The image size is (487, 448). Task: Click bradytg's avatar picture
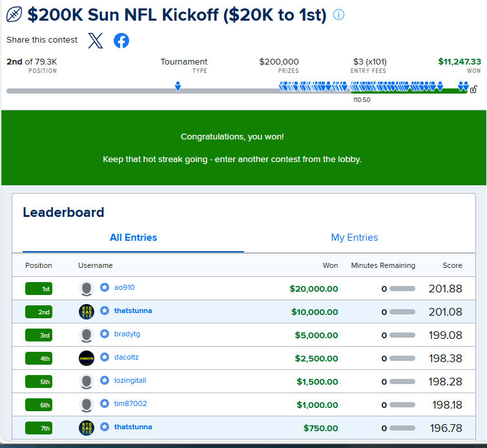point(87,335)
